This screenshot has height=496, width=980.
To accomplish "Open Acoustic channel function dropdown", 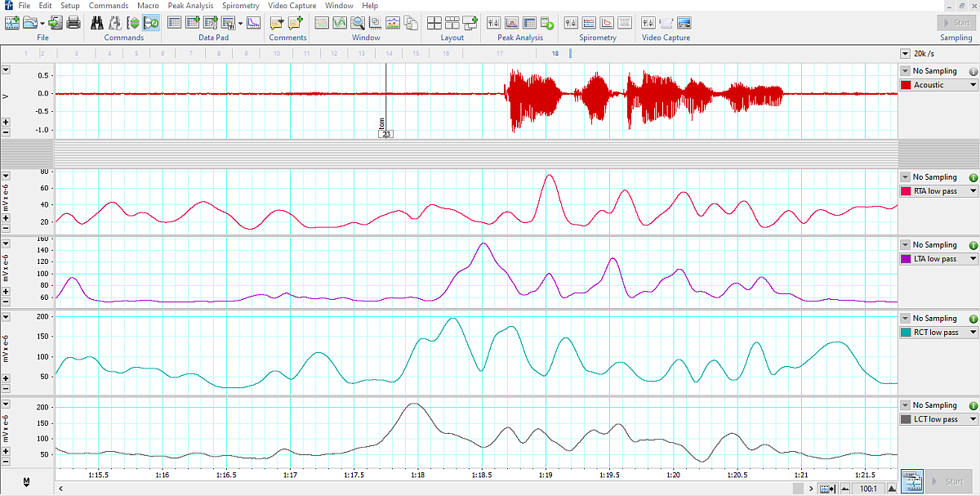I will click(x=938, y=85).
